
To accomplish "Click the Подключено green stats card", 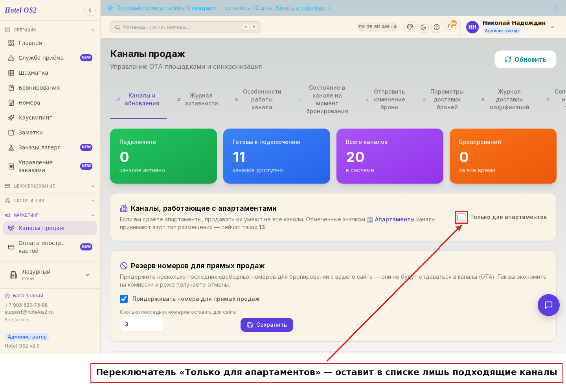I will [x=164, y=156].
